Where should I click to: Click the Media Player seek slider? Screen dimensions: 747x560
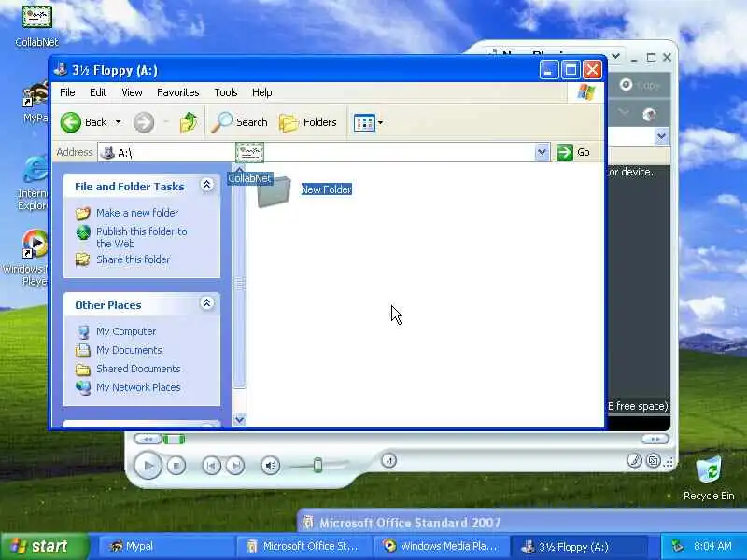click(x=174, y=439)
